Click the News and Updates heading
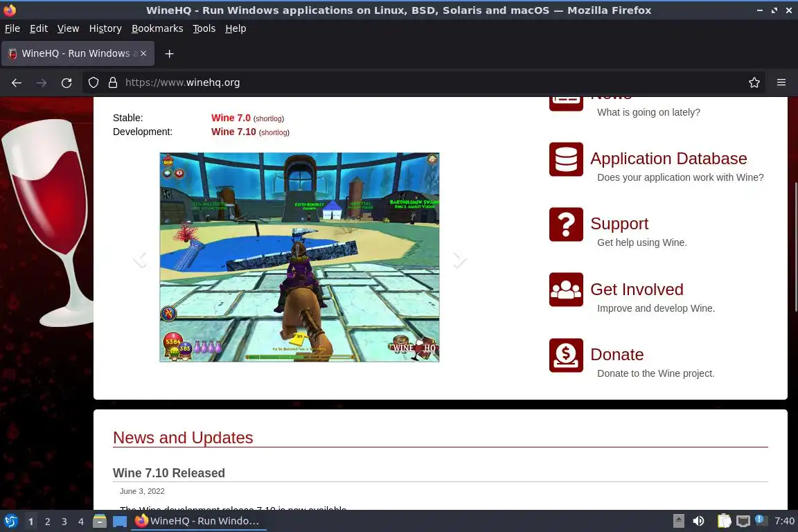 pyautogui.click(x=183, y=437)
